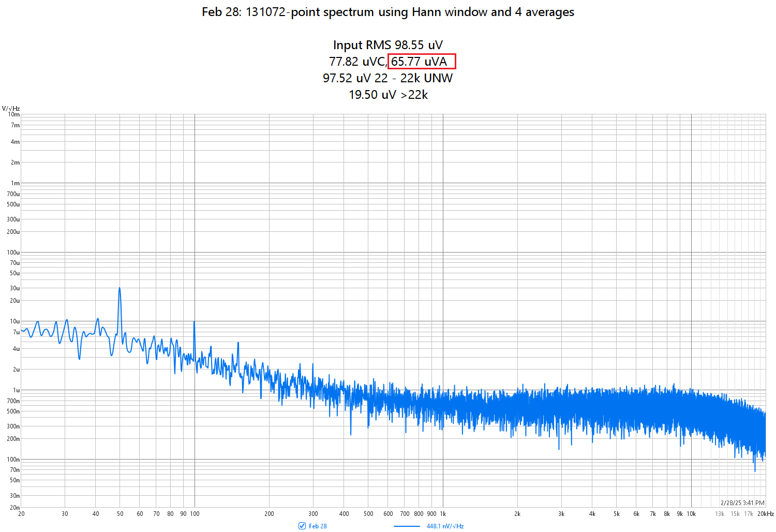The height and width of the screenshot is (532, 776).
Task: Click the '19.50 uV >22k' line
Action: coord(389,95)
